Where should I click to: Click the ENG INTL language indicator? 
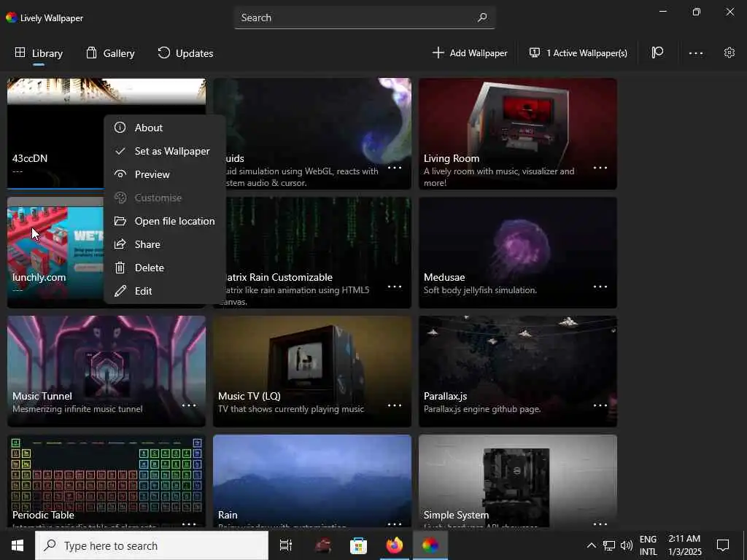tap(648, 545)
